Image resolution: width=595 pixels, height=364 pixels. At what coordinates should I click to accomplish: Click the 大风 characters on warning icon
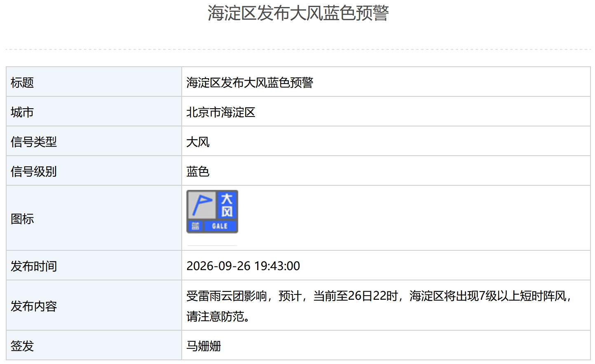tap(227, 205)
